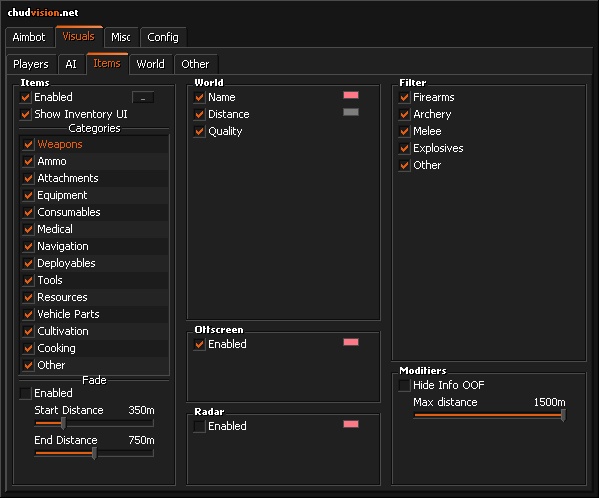Disable the Consumables category
Screen dimensions: 599x498
pos(28,212)
